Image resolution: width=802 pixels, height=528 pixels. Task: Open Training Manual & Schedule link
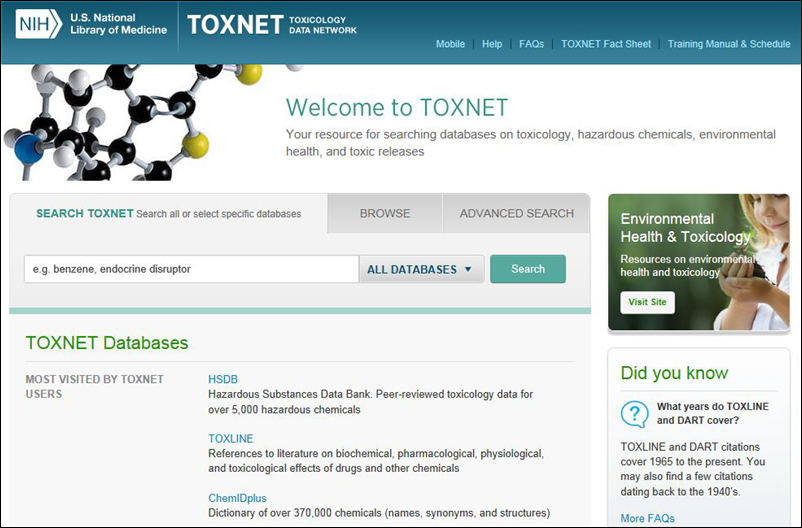[x=729, y=44]
